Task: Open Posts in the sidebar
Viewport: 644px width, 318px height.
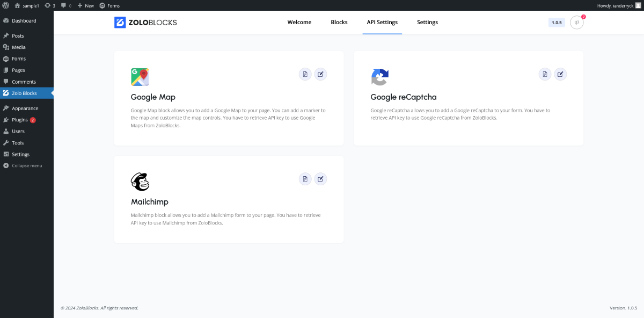Action: coord(27,36)
